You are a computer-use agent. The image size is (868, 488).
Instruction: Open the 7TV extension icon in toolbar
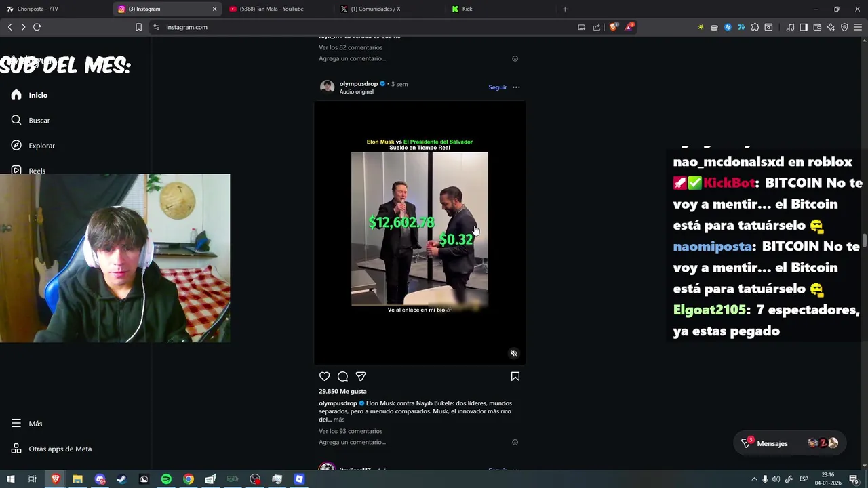pos(741,27)
